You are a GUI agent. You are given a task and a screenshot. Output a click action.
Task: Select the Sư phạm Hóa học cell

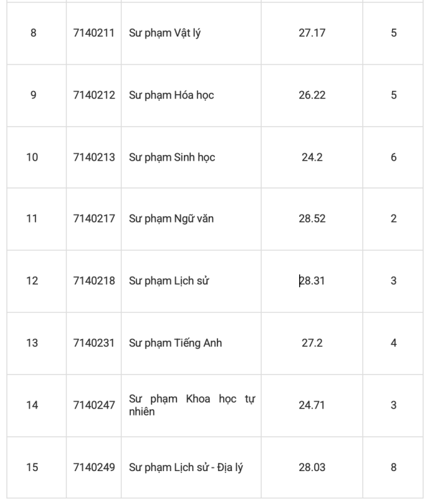coord(191,95)
